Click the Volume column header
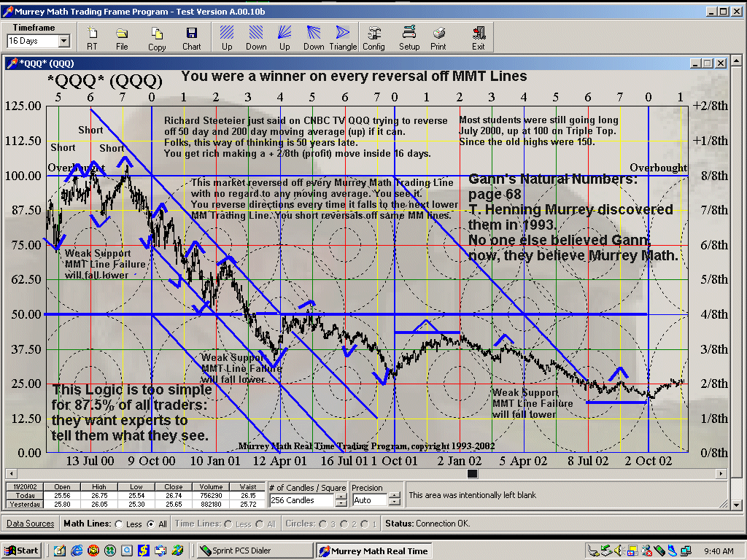 pyautogui.click(x=211, y=486)
